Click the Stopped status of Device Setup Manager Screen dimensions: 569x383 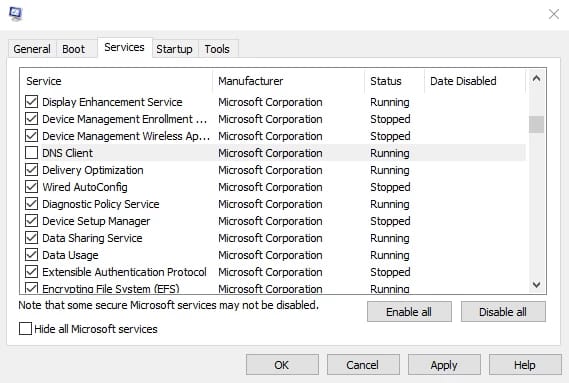click(x=390, y=221)
